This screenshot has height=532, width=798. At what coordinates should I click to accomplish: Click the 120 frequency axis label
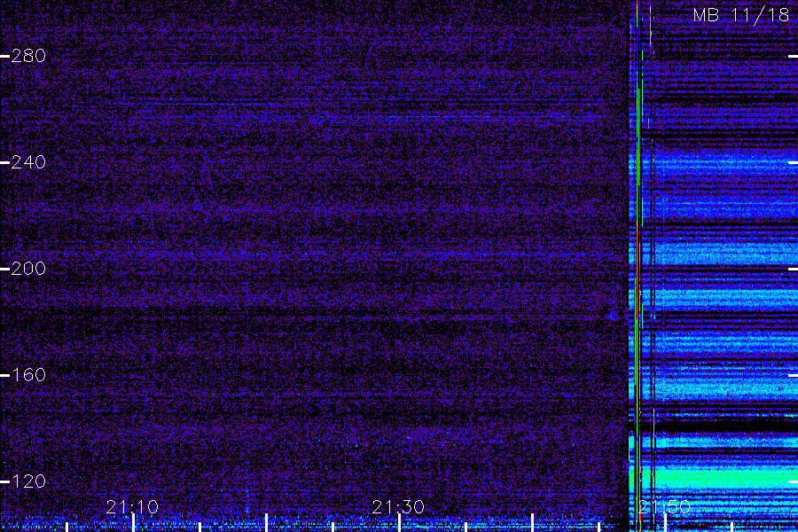28,481
